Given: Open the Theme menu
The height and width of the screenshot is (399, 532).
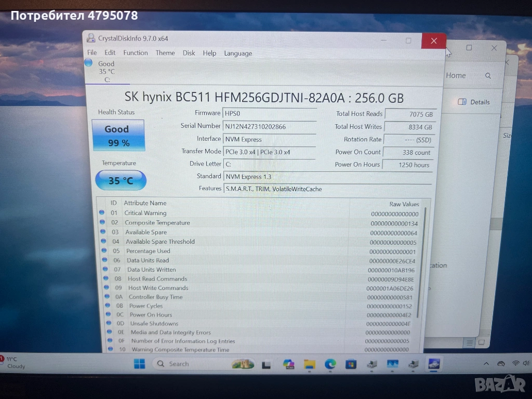Looking at the screenshot, I should tap(165, 52).
